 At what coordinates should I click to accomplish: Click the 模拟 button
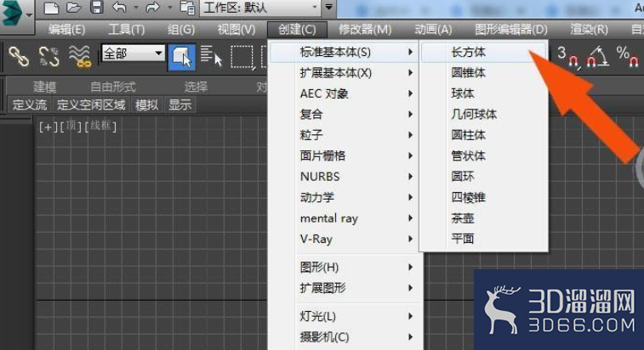coord(146,105)
